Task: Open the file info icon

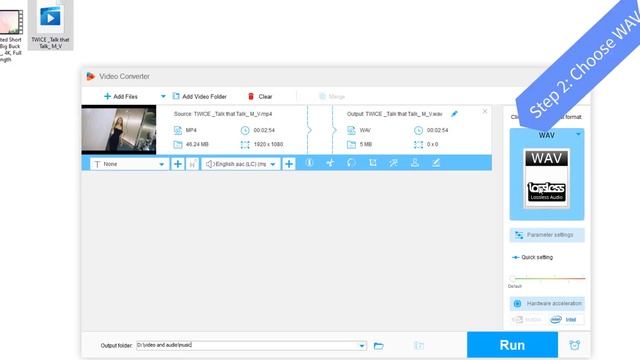Action: pyautogui.click(x=309, y=163)
